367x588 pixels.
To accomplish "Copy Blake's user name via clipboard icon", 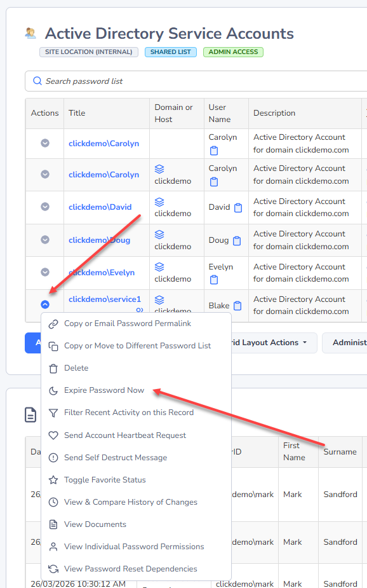I will (237, 306).
